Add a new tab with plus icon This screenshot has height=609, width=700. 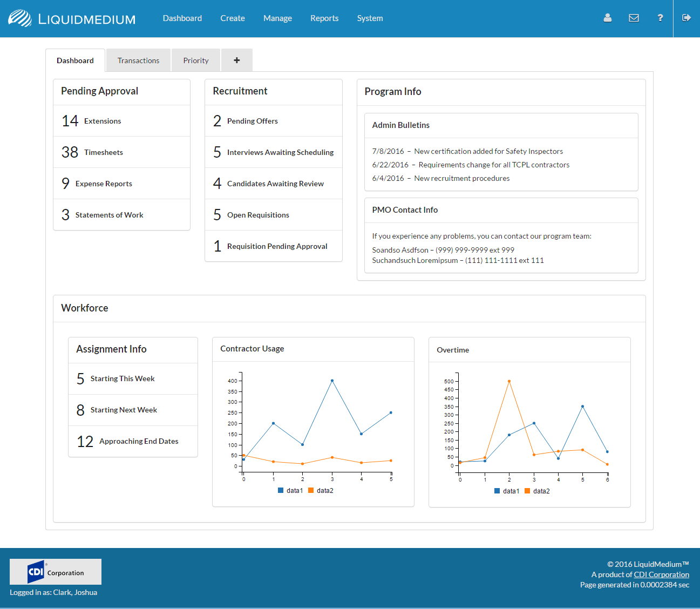pyautogui.click(x=236, y=60)
